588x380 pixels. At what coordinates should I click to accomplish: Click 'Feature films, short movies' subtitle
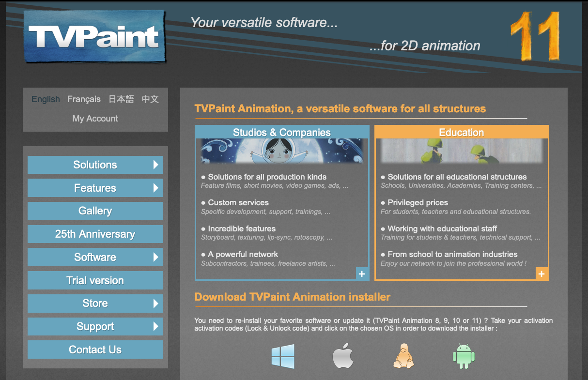pos(275,186)
